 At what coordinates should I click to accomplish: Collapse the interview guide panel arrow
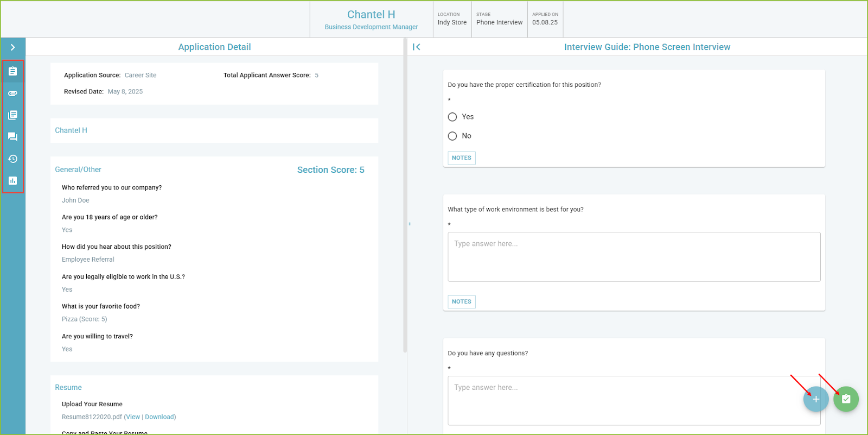coord(417,47)
